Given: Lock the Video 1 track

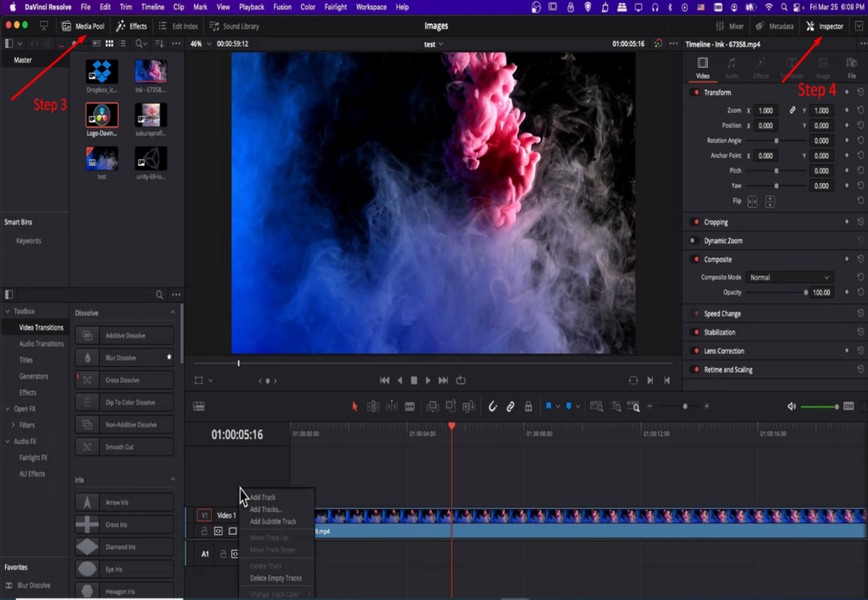Looking at the screenshot, I should [x=204, y=531].
